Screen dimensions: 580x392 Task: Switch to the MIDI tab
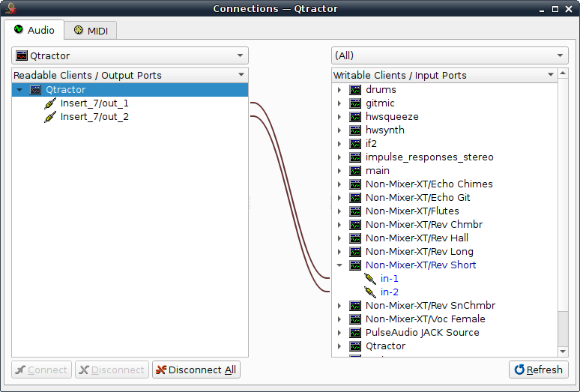(x=91, y=30)
